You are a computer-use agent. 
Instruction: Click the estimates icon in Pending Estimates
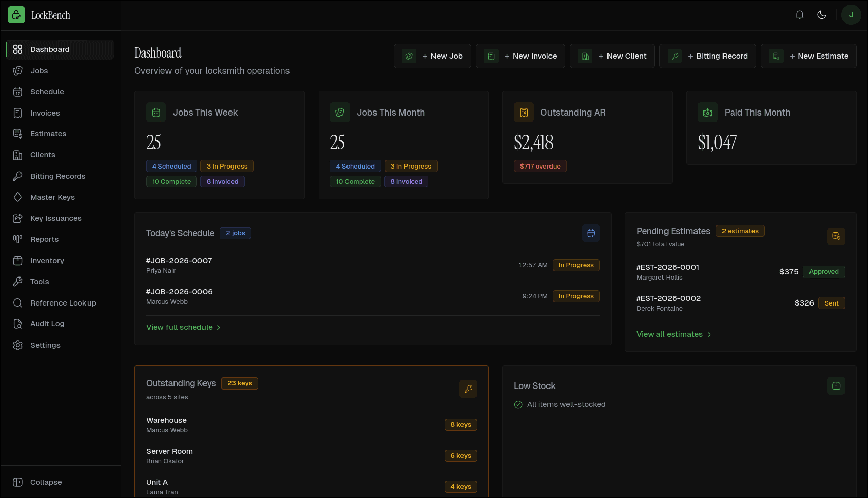click(835, 236)
